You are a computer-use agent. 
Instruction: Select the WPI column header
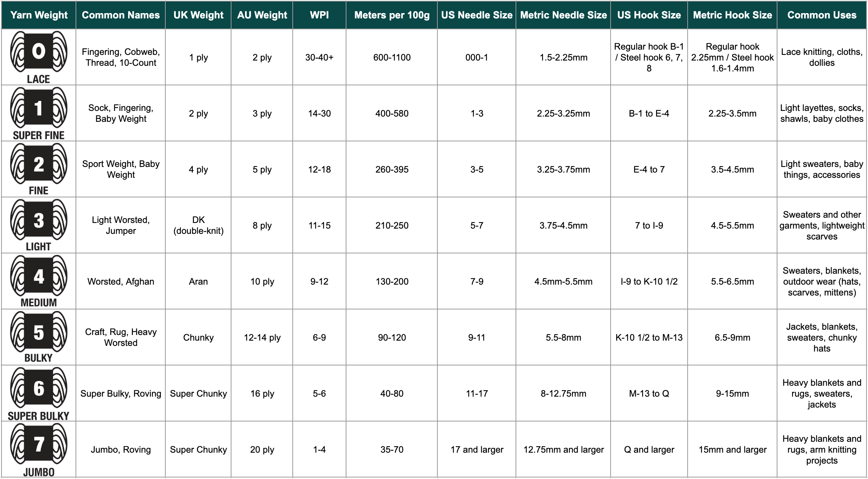point(319,15)
